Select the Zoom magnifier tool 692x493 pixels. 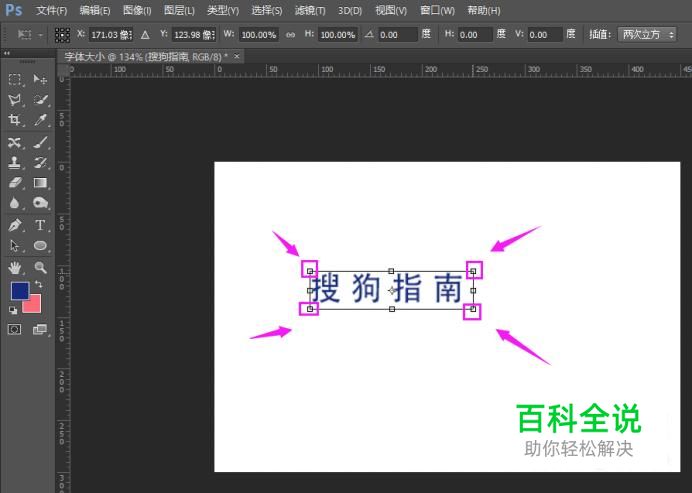pyautogui.click(x=40, y=267)
